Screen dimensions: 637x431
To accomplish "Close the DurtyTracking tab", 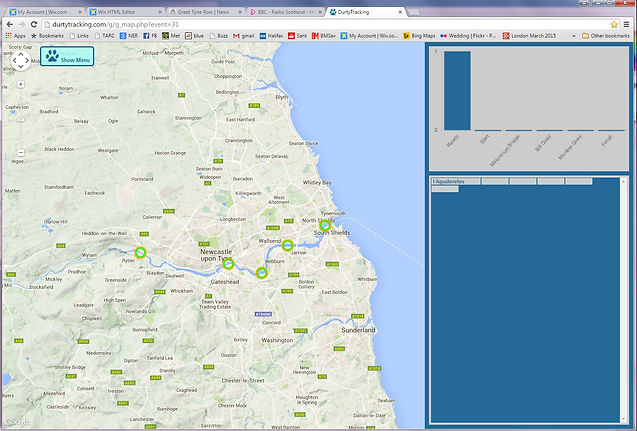I will 400,12.
